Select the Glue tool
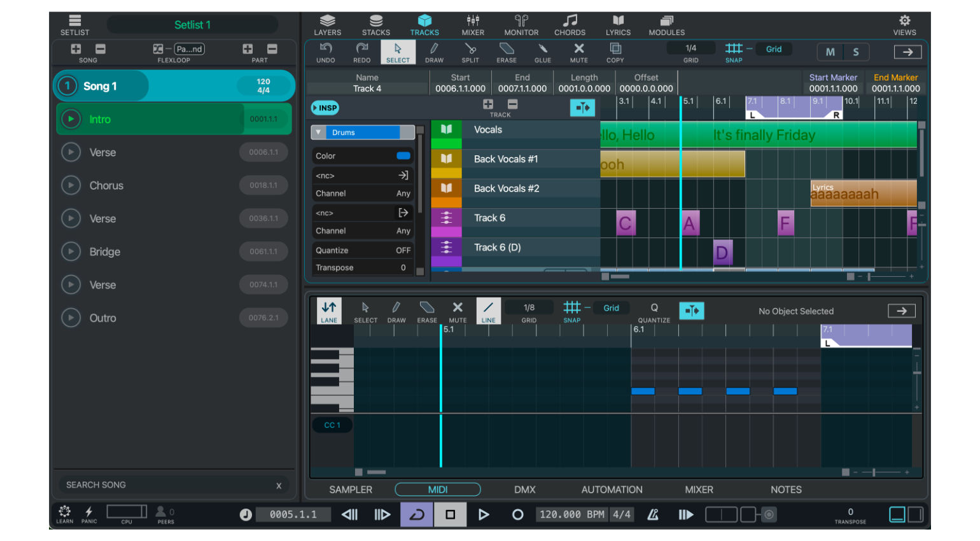The height and width of the screenshot is (541, 980). [542, 52]
